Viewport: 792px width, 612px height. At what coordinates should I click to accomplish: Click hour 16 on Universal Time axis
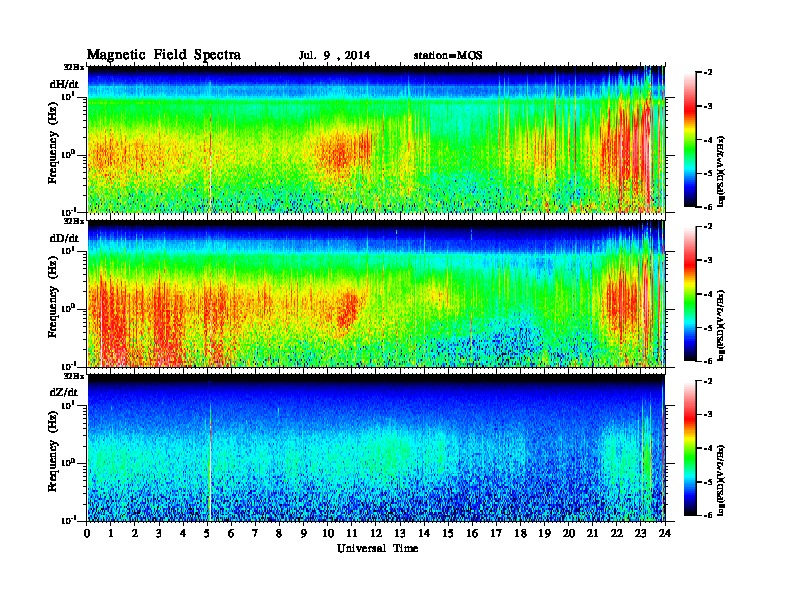coord(472,534)
